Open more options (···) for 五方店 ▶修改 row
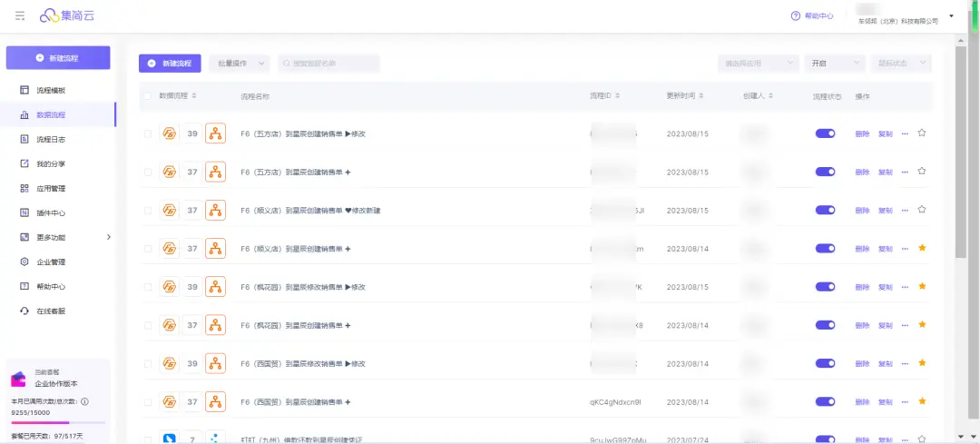 coord(905,133)
